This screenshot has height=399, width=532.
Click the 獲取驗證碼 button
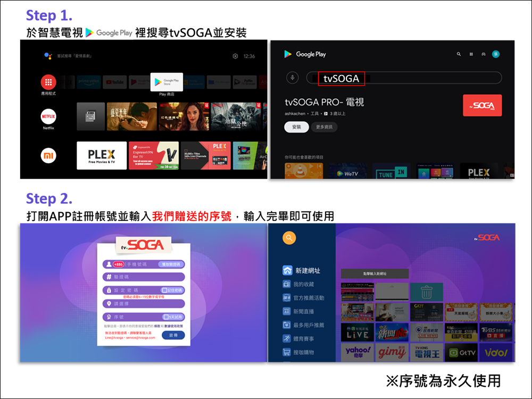coord(170,264)
